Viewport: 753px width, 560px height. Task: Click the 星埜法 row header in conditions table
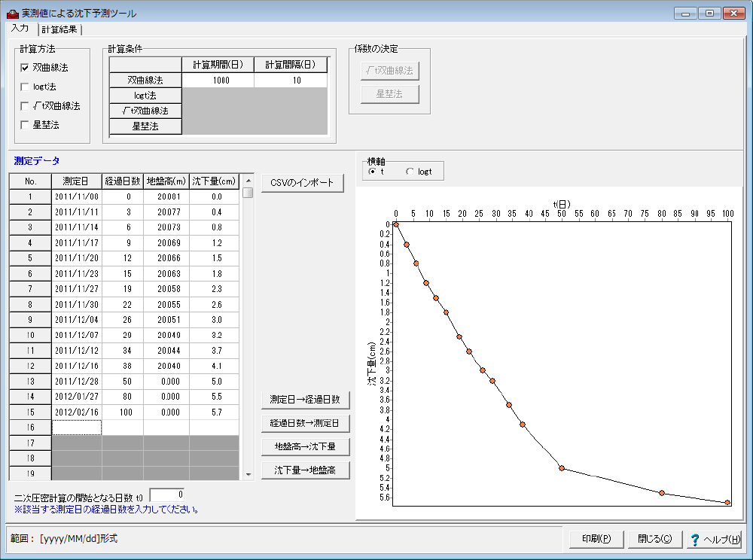pos(145,126)
